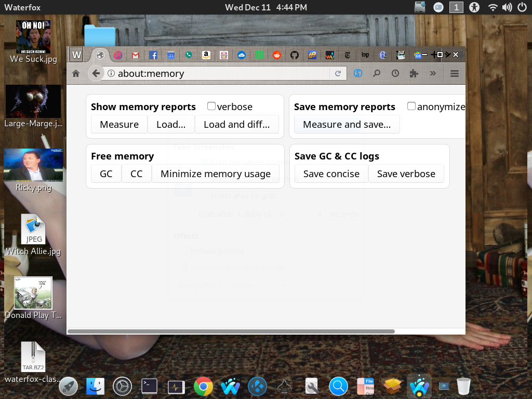Open the Skype extension in the address bar

point(358,73)
